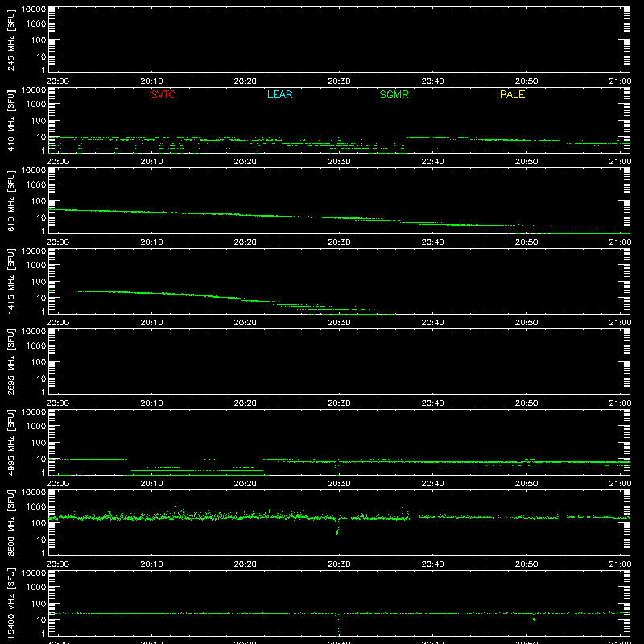Click 21:00 tick under the 8800 MHz panel
Viewport: 644px width, 644px height.
pyautogui.click(x=620, y=564)
